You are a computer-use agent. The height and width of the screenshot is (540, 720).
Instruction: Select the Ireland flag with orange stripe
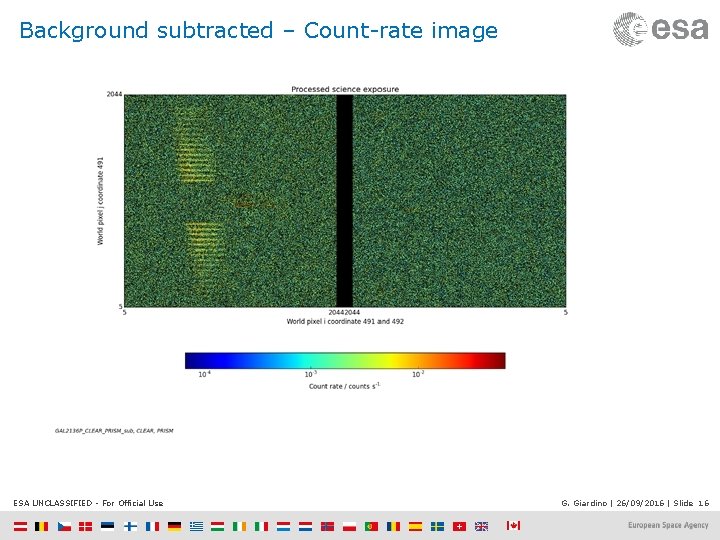(x=239, y=526)
